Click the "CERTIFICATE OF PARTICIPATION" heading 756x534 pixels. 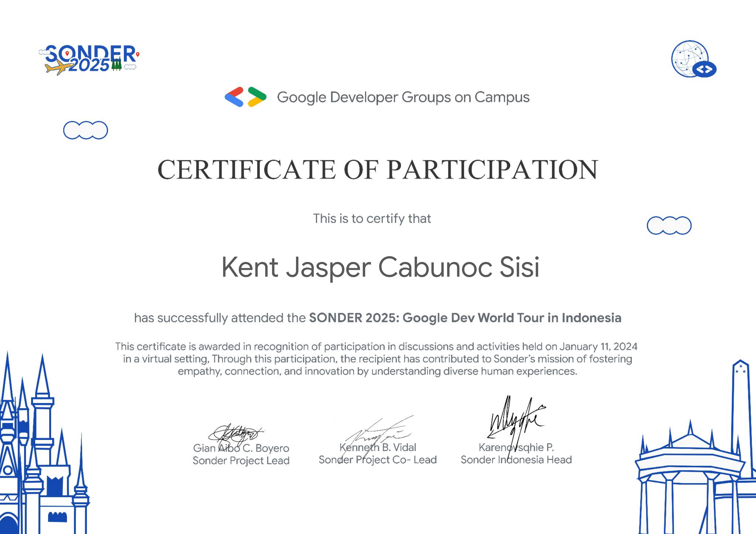[x=378, y=169]
